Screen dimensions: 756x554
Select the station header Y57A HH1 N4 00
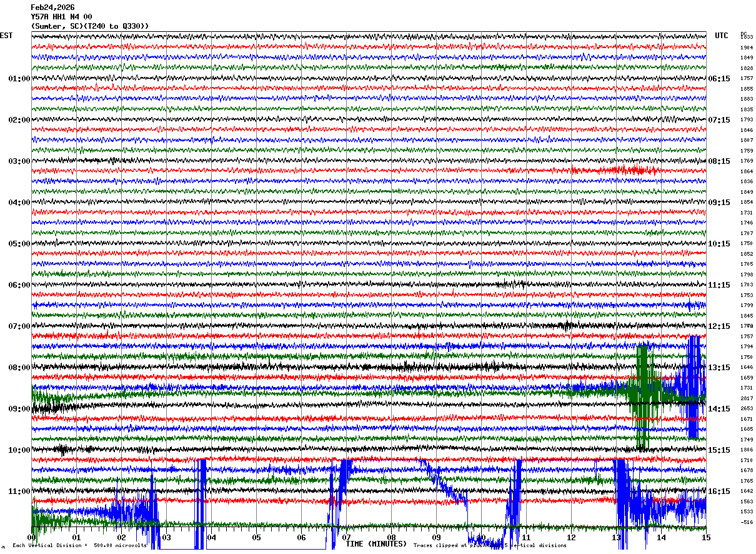pos(61,17)
